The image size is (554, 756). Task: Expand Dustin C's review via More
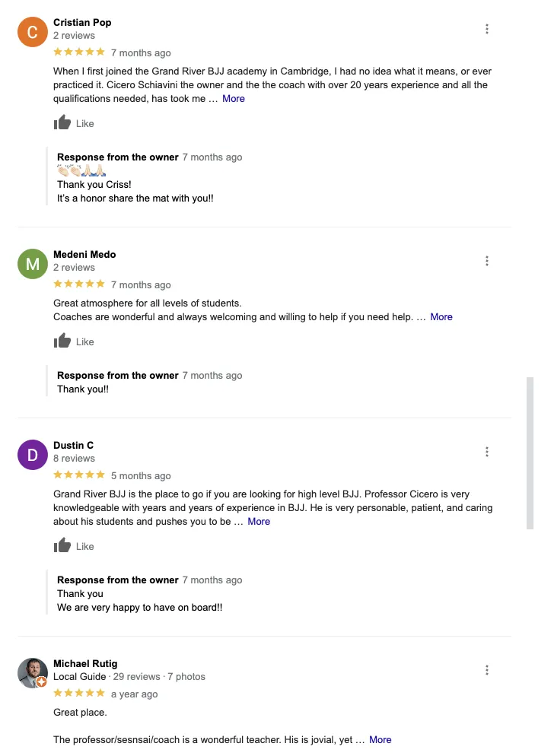coord(259,522)
